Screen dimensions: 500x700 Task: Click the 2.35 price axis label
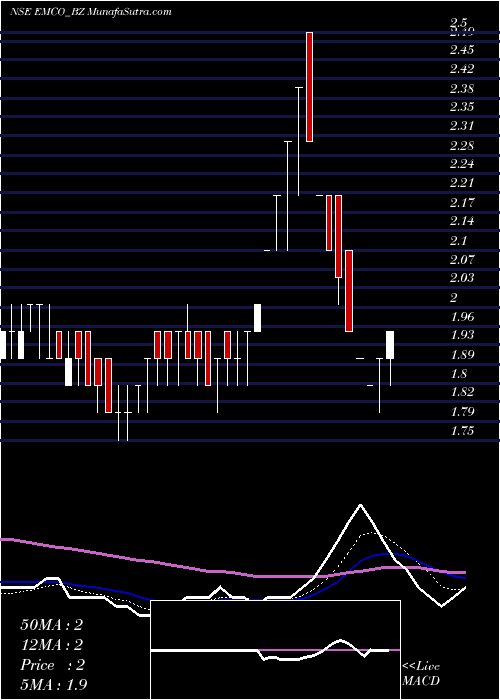[x=462, y=107]
